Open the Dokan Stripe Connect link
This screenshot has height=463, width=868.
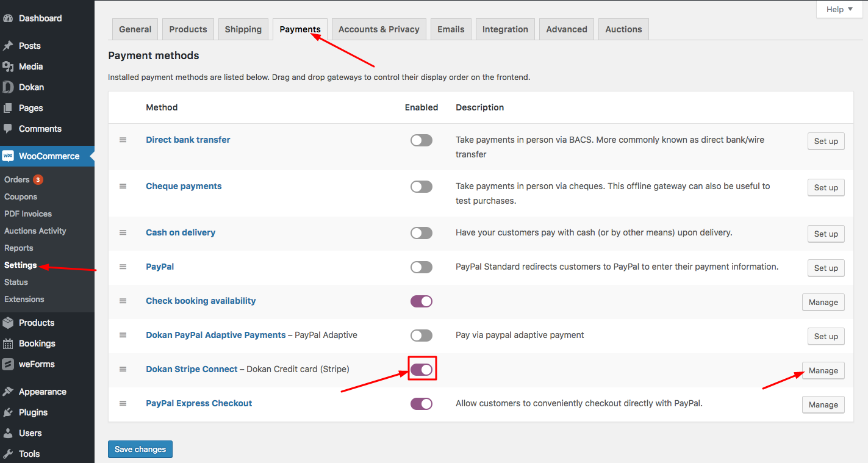pos(192,369)
